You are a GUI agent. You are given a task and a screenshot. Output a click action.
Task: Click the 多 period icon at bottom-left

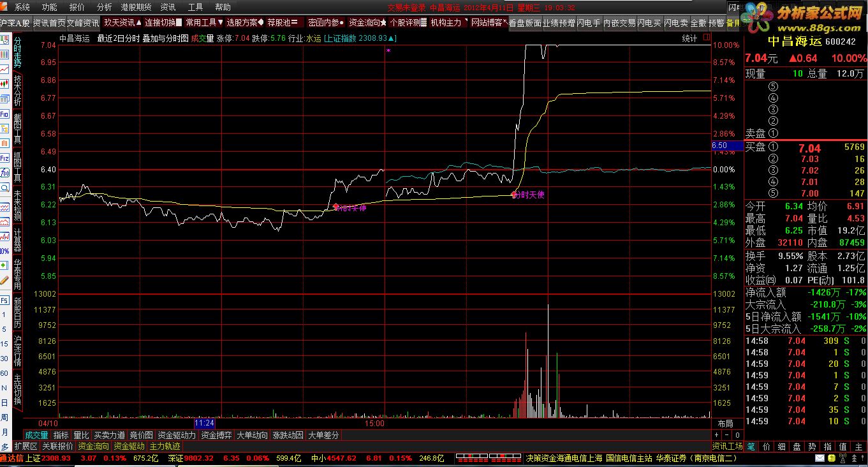tap(4, 447)
